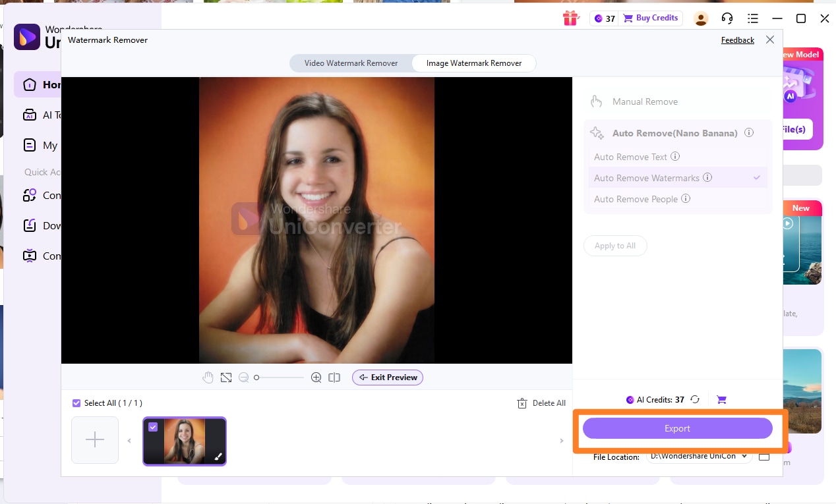836x504 pixels.
Task: Show info icon beside Auto Remove People
Action: (x=686, y=199)
